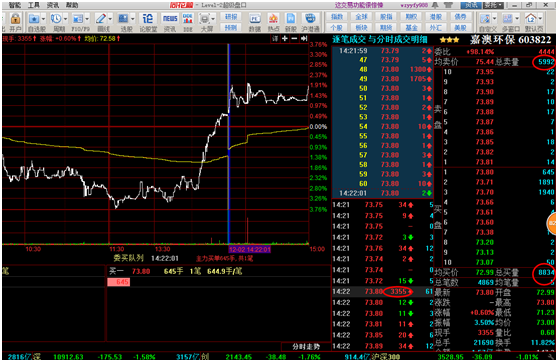Zoom out chart with minus icon

pos(294,38)
